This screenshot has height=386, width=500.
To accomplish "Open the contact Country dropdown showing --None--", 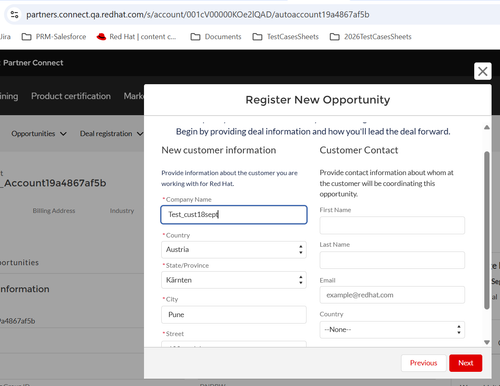I will point(392,330).
